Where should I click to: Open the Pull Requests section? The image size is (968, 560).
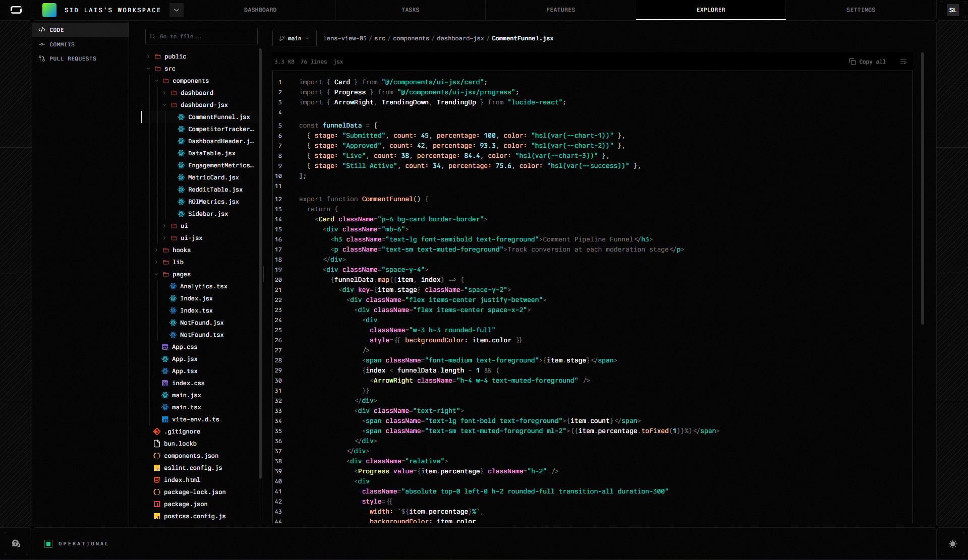coord(81,58)
